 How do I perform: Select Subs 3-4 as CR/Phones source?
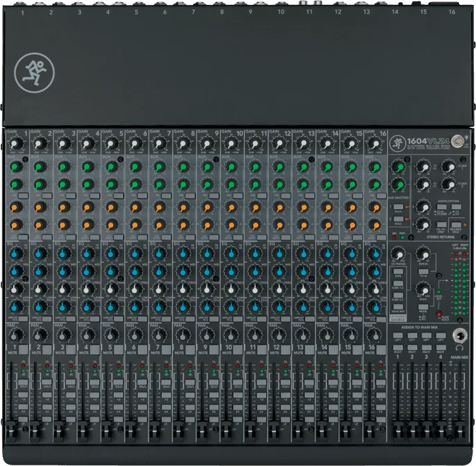click(x=398, y=295)
